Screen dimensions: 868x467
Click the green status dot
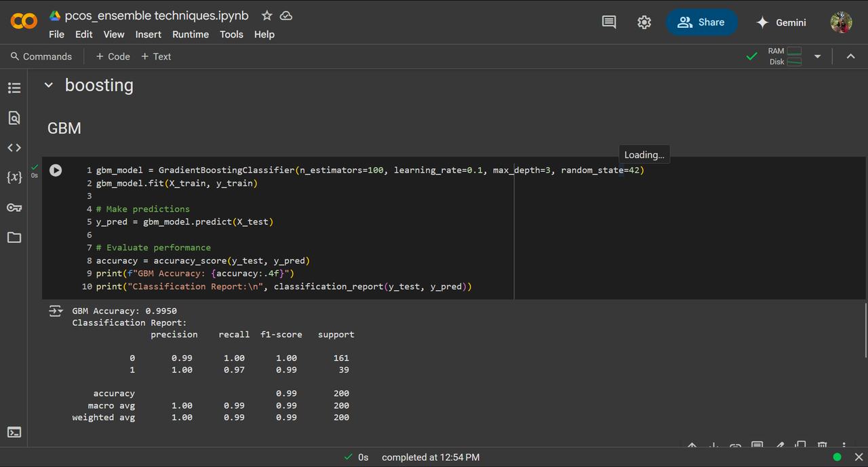[x=837, y=457]
